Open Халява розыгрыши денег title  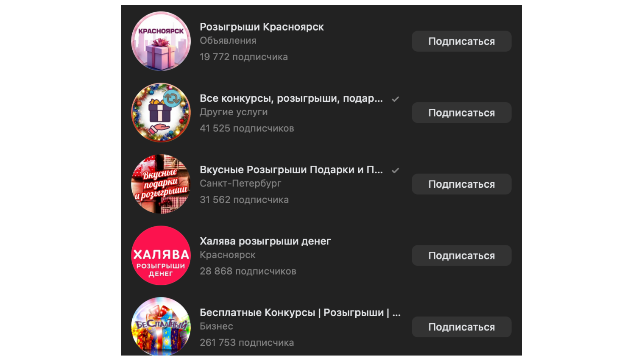click(265, 242)
